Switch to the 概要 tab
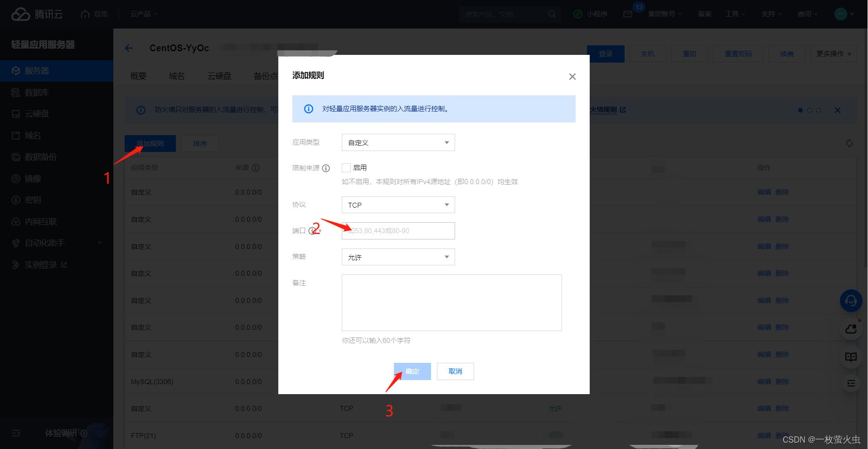This screenshot has width=868, height=449. pos(138,76)
